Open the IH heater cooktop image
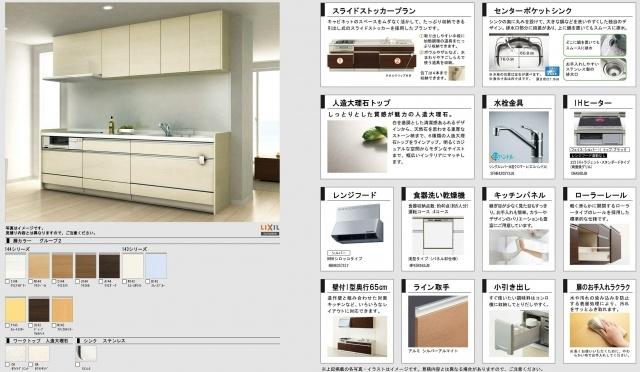 click(x=600, y=130)
